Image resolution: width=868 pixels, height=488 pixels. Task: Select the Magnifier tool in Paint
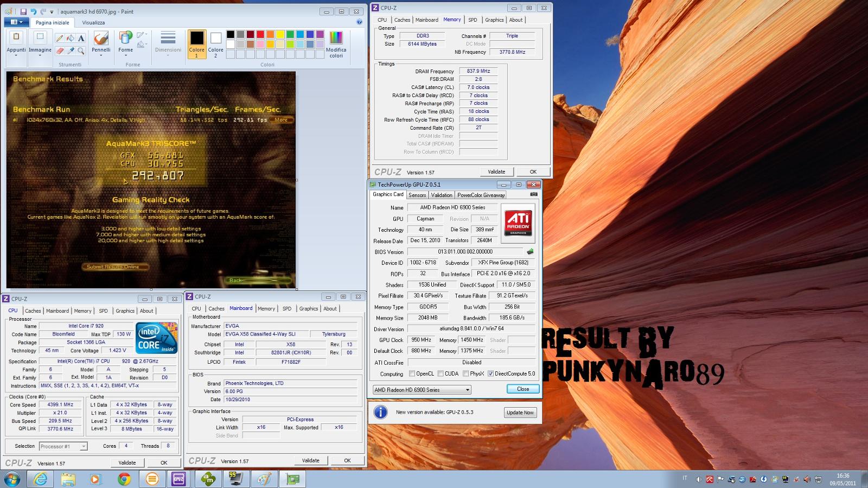point(81,50)
